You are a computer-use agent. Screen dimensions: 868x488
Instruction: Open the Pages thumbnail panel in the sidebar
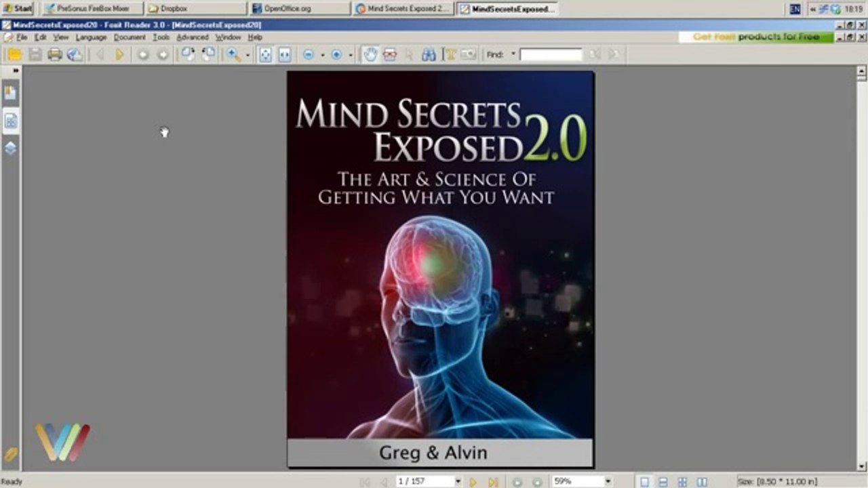click(x=11, y=121)
